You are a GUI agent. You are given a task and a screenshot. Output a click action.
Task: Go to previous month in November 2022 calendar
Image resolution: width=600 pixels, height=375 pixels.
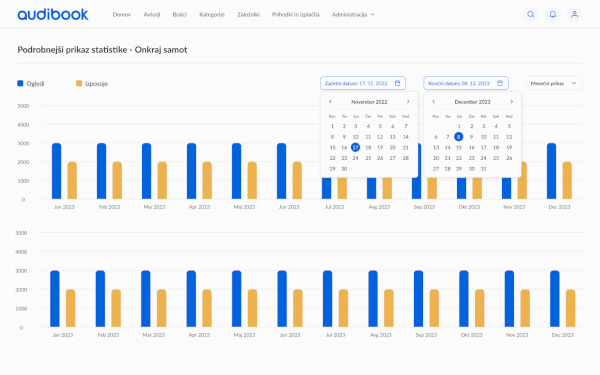pyautogui.click(x=330, y=102)
